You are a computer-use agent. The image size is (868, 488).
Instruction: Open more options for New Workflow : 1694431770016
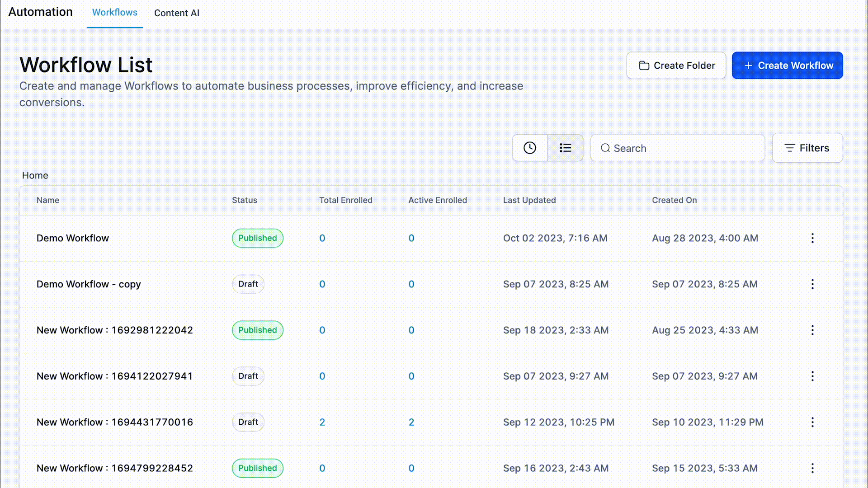(x=812, y=422)
